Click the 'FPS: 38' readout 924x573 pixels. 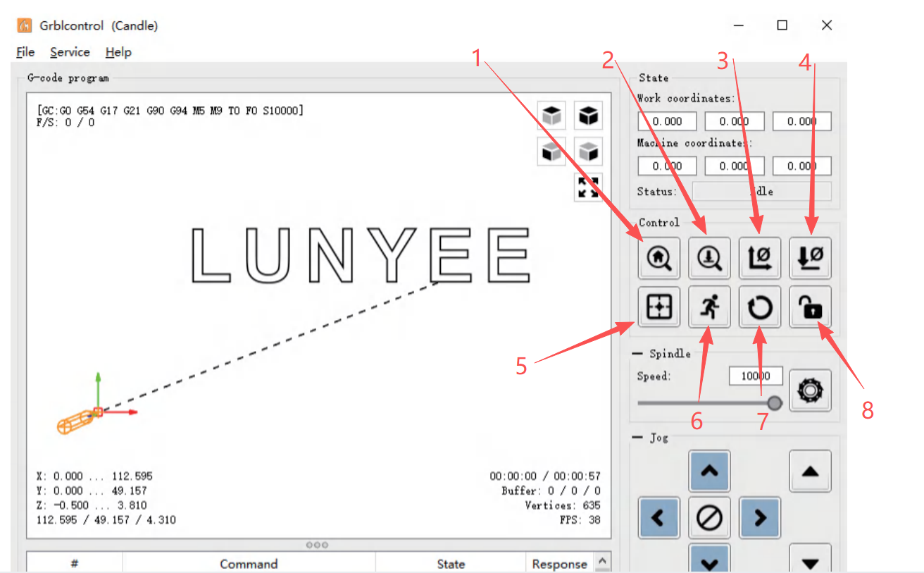coord(581,520)
